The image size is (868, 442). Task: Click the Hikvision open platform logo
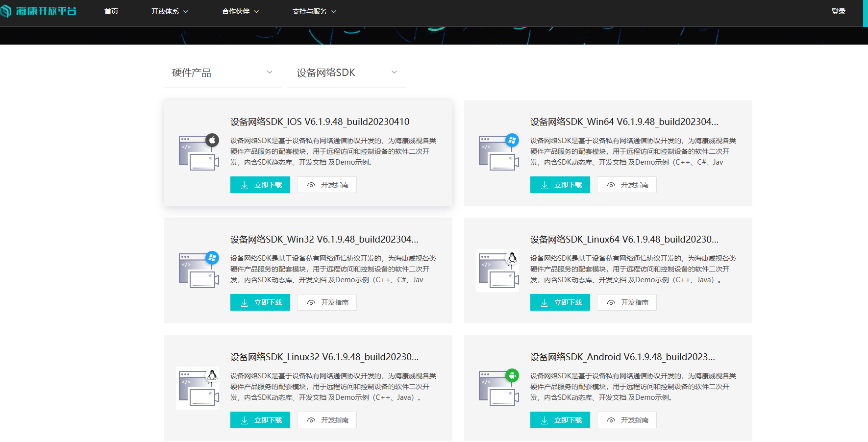click(39, 11)
